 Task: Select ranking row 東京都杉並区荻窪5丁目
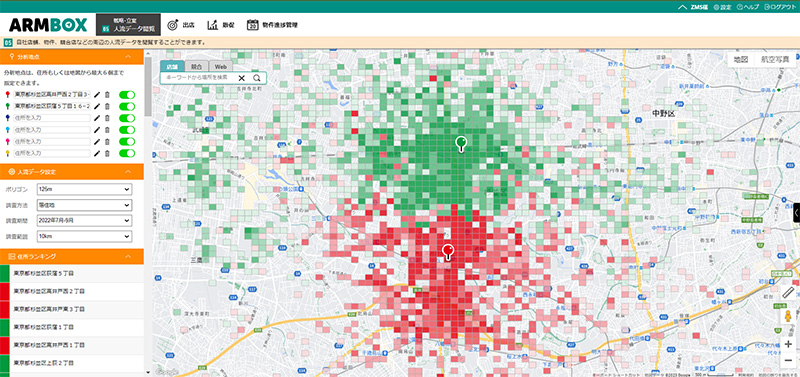click(x=72, y=273)
